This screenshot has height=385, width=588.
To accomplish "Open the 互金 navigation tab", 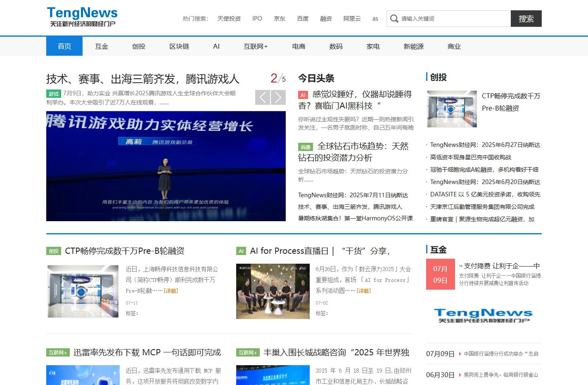I will click(x=102, y=46).
